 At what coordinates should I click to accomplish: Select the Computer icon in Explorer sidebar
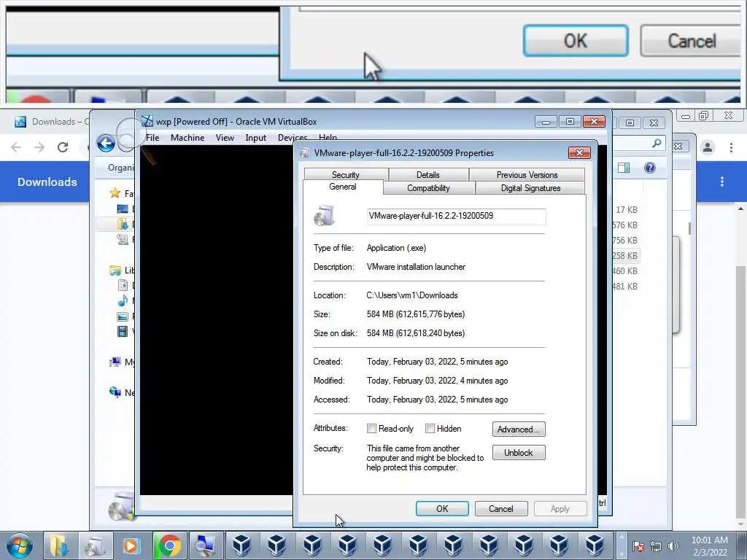[115, 362]
